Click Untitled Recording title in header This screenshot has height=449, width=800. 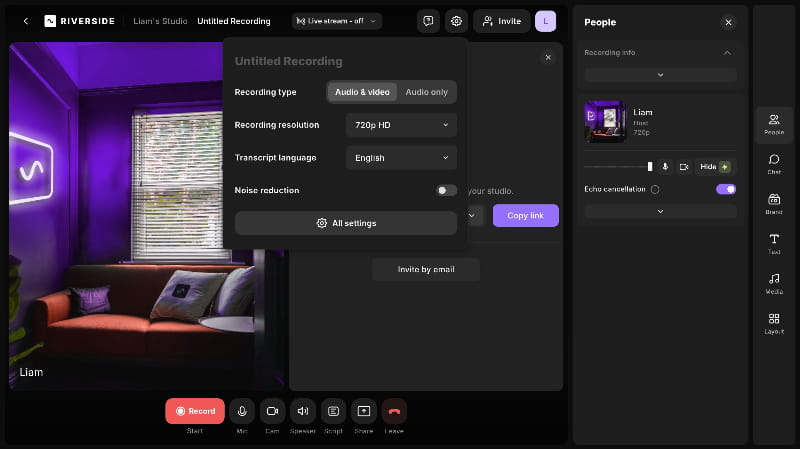pos(234,21)
